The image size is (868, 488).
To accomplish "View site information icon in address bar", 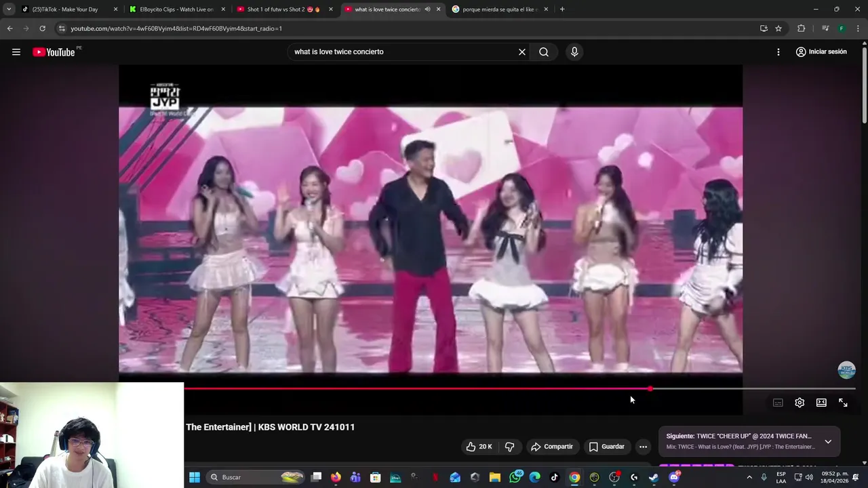I will click(x=62, y=28).
